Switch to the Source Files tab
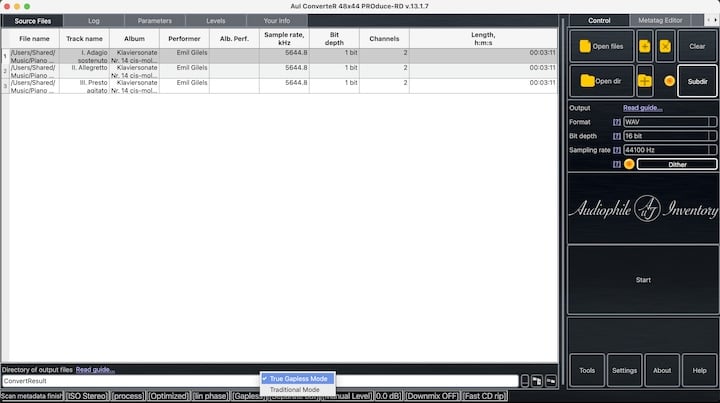 [32, 21]
